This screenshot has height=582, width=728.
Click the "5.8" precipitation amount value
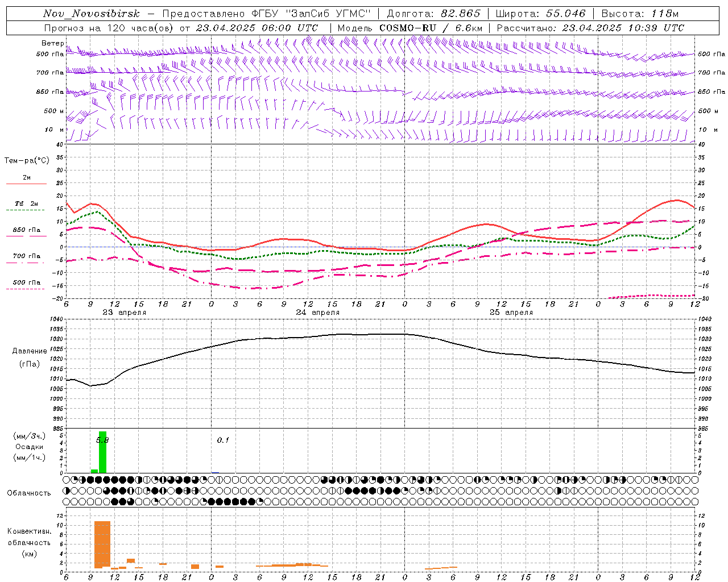pos(102,440)
